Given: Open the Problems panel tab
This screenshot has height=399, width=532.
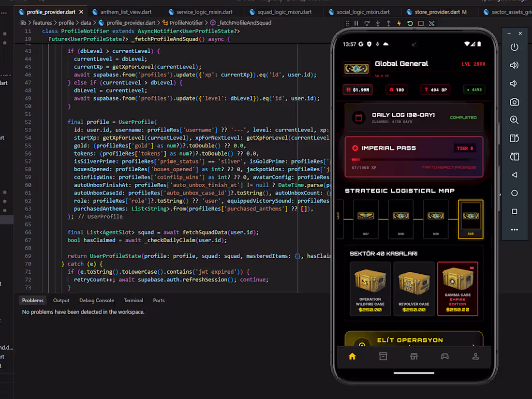Looking at the screenshot, I should (x=32, y=301).
